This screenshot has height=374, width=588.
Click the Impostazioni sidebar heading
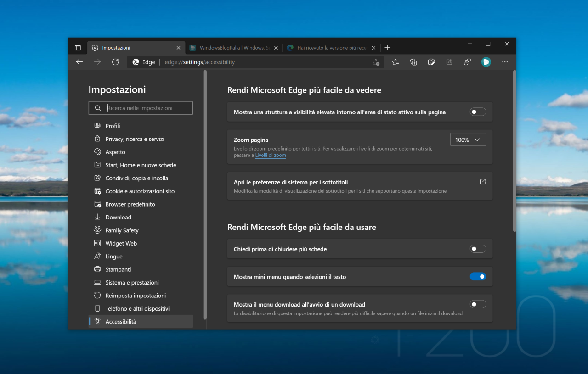click(117, 89)
